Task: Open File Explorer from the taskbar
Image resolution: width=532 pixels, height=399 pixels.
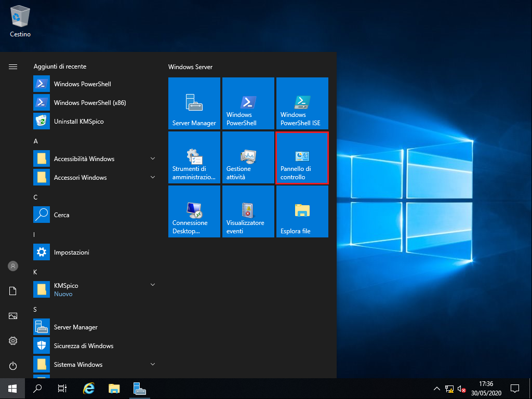Action: pyautogui.click(x=114, y=389)
